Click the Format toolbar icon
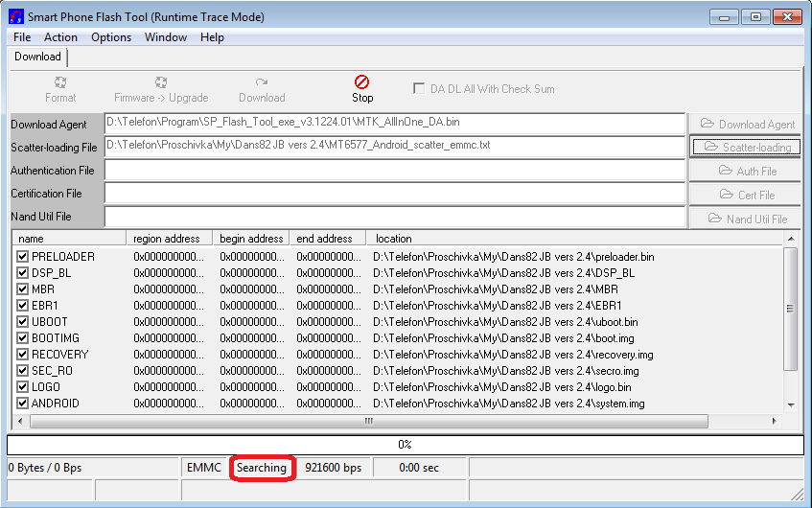Screen dimensions: 812x508 (60, 82)
